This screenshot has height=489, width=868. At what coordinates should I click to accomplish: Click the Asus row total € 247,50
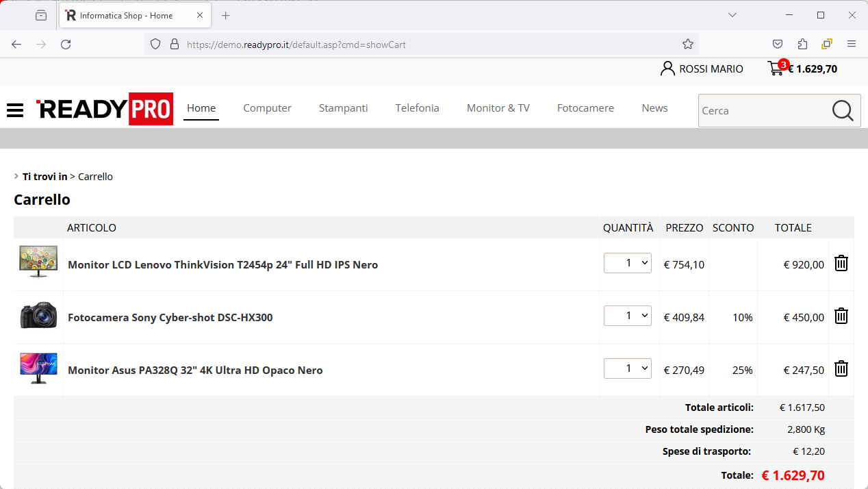point(804,371)
